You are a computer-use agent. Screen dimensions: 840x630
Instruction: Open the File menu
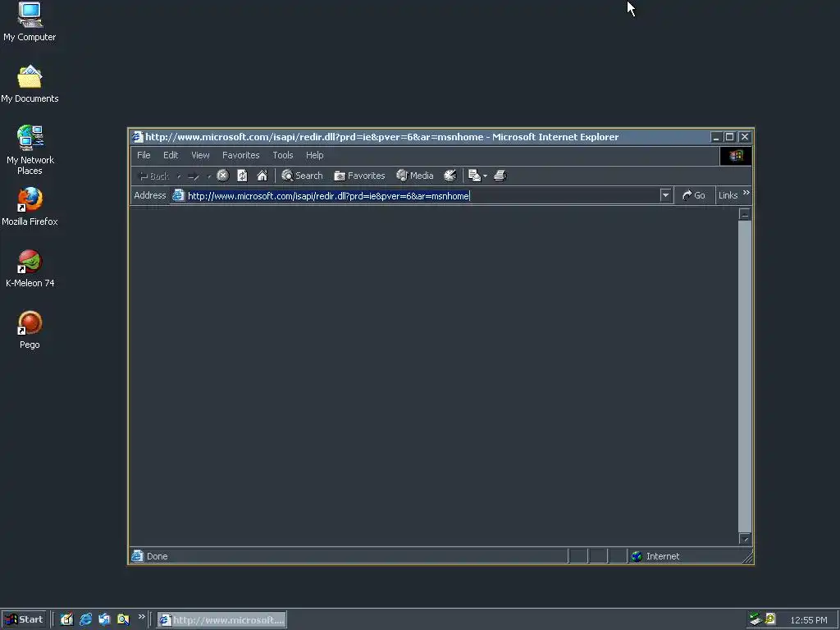(x=144, y=155)
